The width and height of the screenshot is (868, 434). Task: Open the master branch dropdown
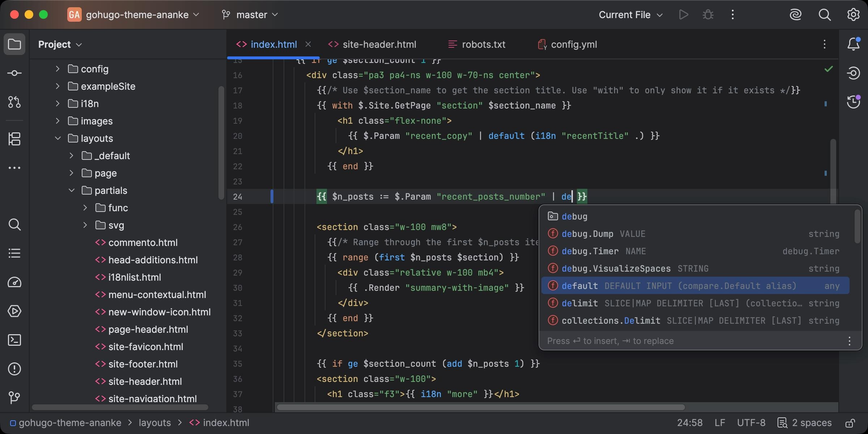[x=250, y=14]
